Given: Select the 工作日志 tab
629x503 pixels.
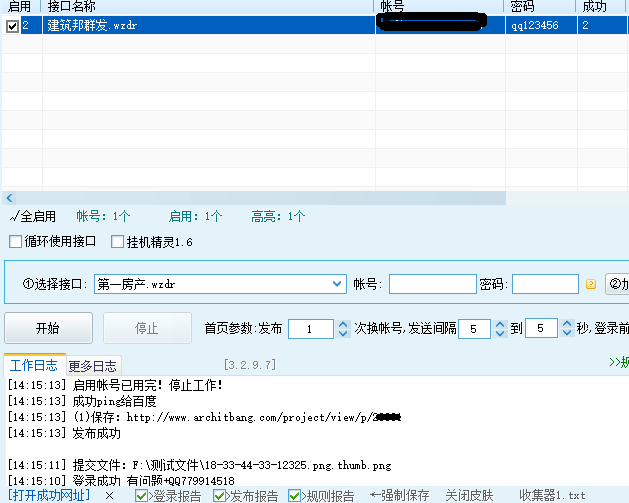Looking at the screenshot, I should tap(34, 365).
